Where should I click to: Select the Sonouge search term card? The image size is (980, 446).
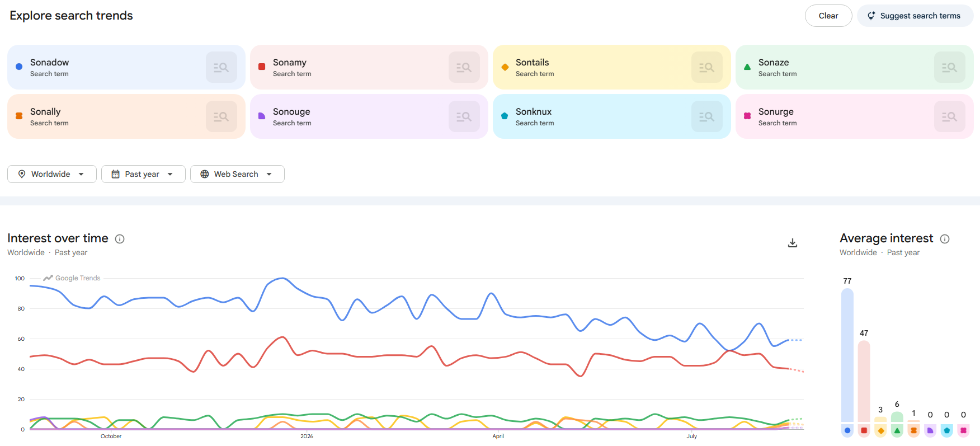point(369,116)
